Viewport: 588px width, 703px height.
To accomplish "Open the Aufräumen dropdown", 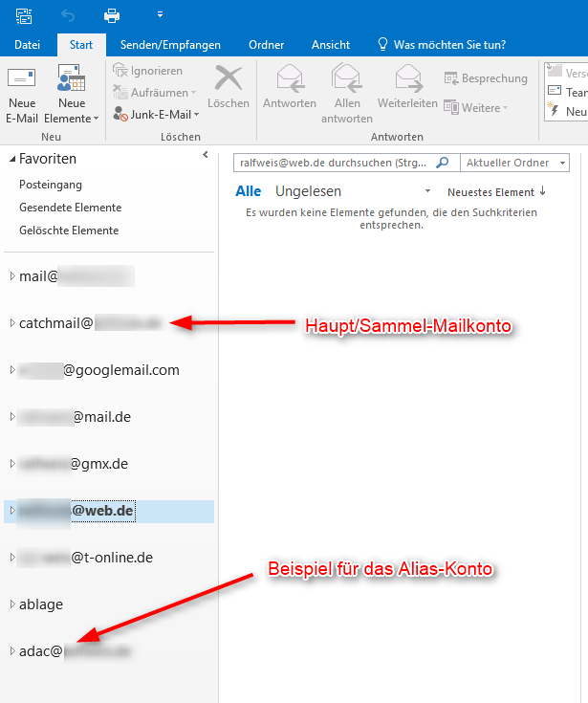I will [155, 93].
